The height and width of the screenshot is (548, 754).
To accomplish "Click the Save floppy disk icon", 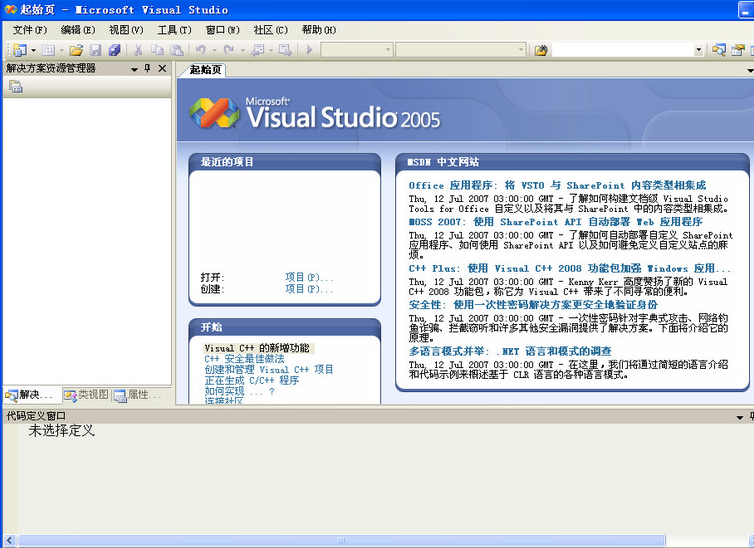I will click(95, 50).
